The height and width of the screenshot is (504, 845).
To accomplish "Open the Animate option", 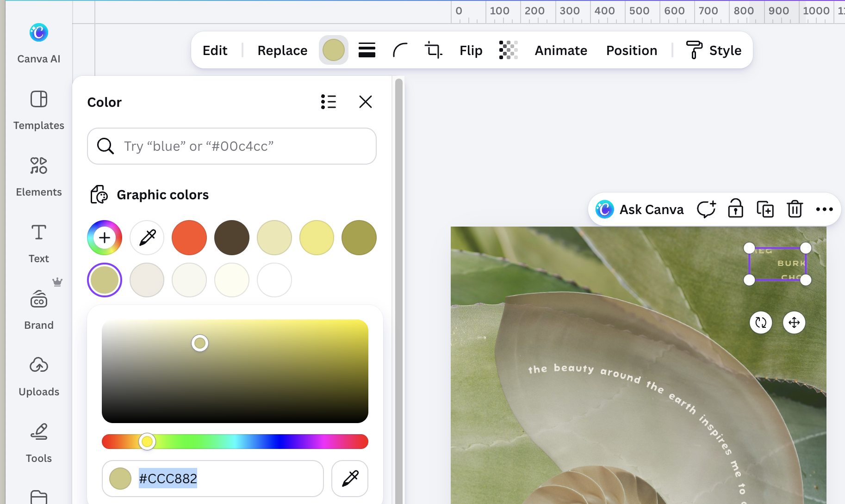I will pyautogui.click(x=561, y=50).
